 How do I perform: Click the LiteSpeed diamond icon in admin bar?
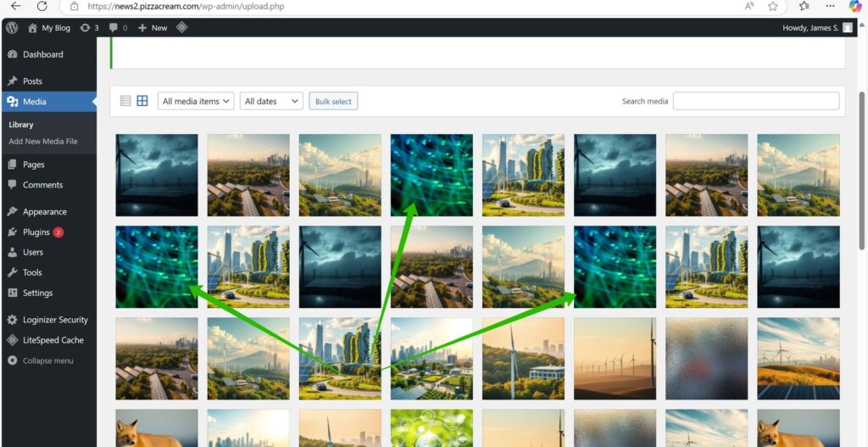point(181,27)
